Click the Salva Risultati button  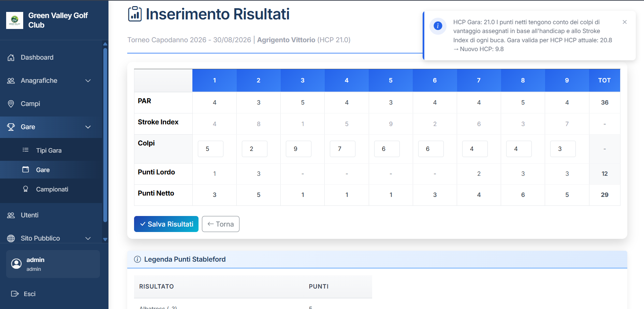166,224
